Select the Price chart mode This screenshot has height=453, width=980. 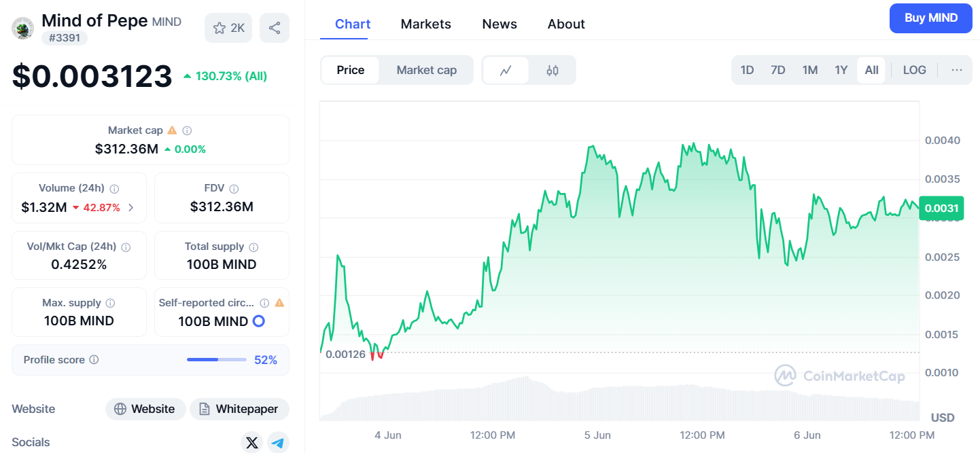(351, 70)
